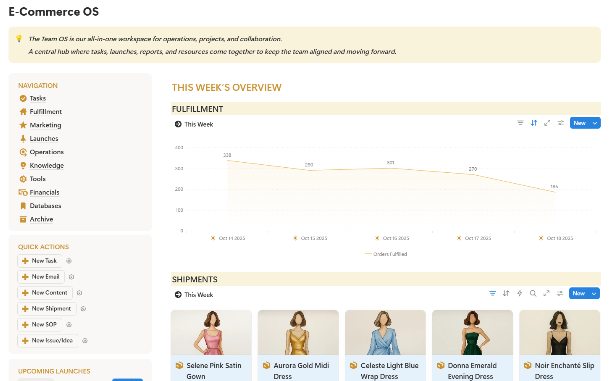Viewport: 610px width, 381px height.
Task: Open settings icon beside New Shipment button
Action: [x=83, y=309]
